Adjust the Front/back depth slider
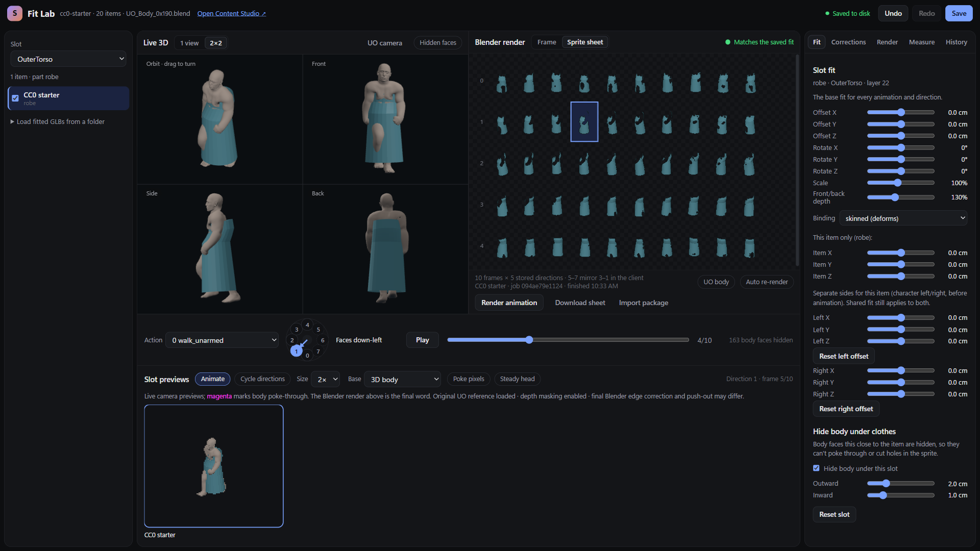980x551 pixels. click(901, 197)
